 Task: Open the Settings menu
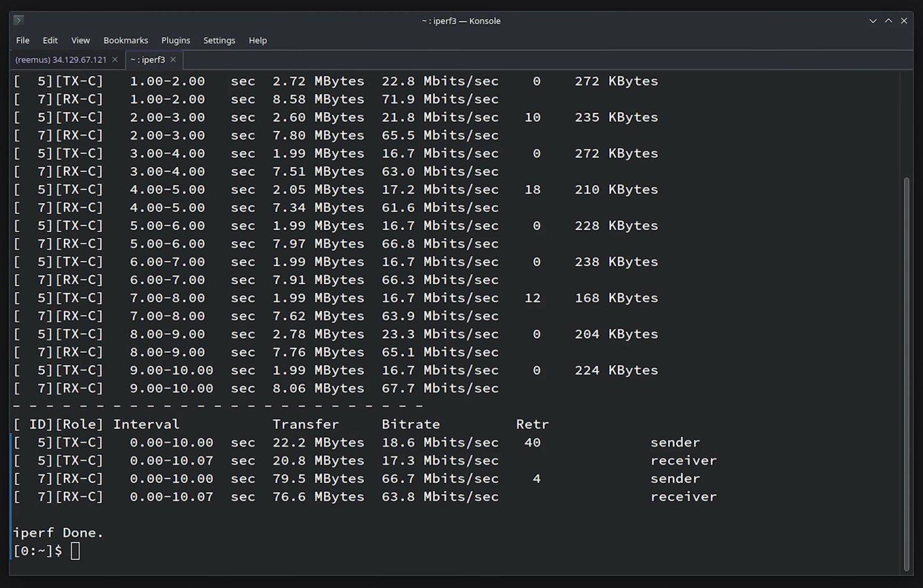[219, 40]
